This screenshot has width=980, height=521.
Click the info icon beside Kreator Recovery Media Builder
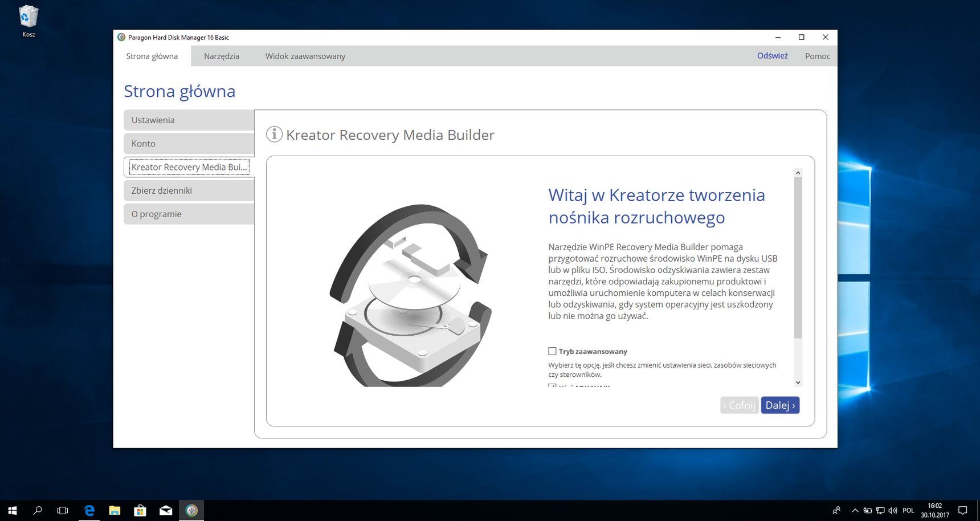pyautogui.click(x=274, y=135)
